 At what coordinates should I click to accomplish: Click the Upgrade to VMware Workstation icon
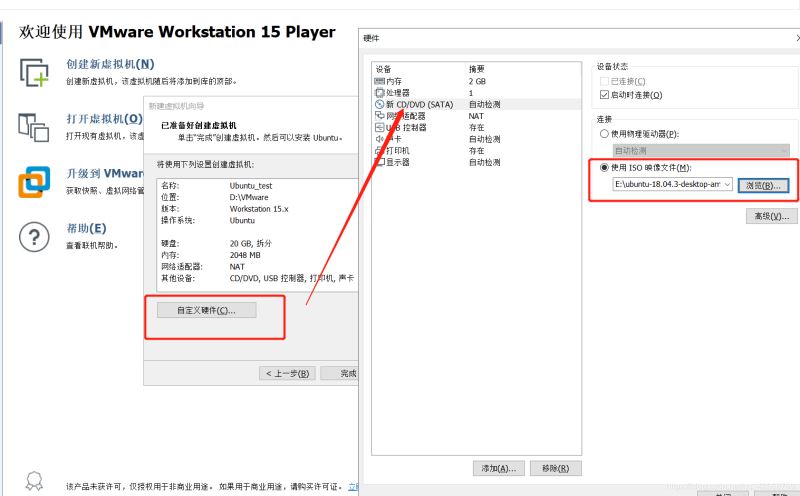click(34, 183)
